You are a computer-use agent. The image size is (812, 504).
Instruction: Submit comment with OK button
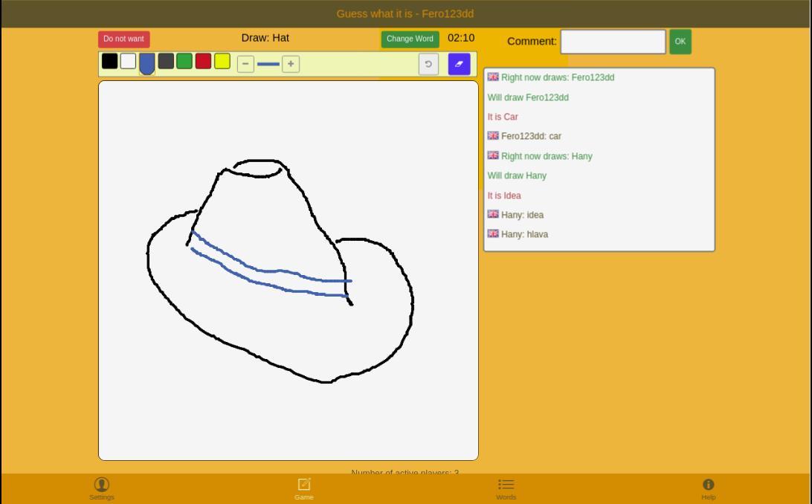coord(680,42)
